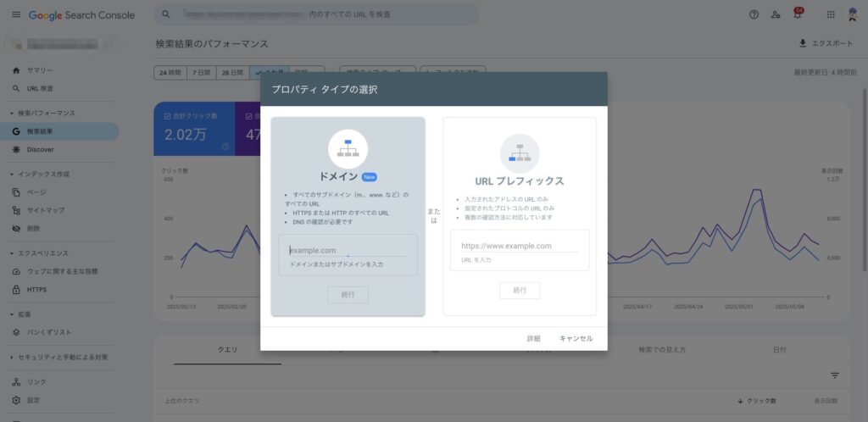Toggle the 合計クリック数 checkbox card
868x422 pixels.
[167, 115]
